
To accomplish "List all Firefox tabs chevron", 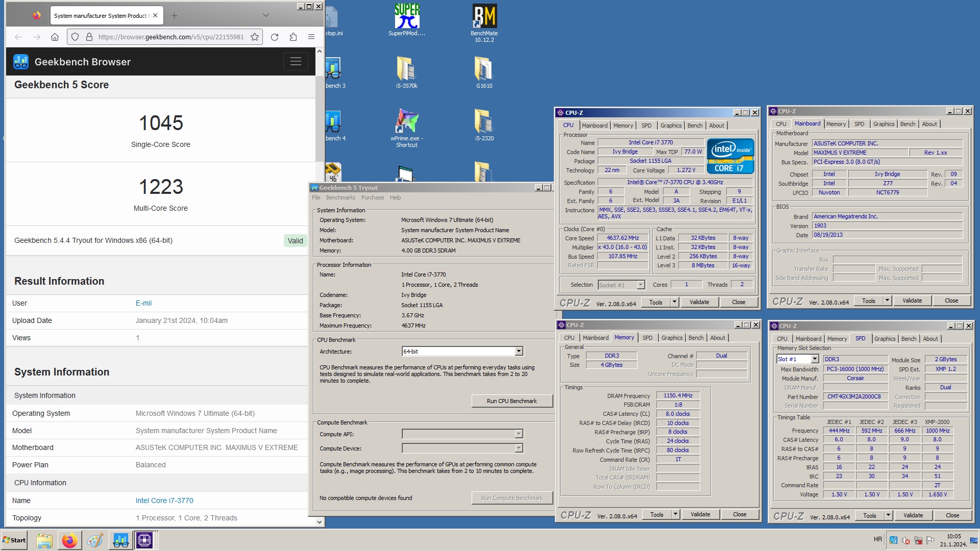I will coord(266,15).
